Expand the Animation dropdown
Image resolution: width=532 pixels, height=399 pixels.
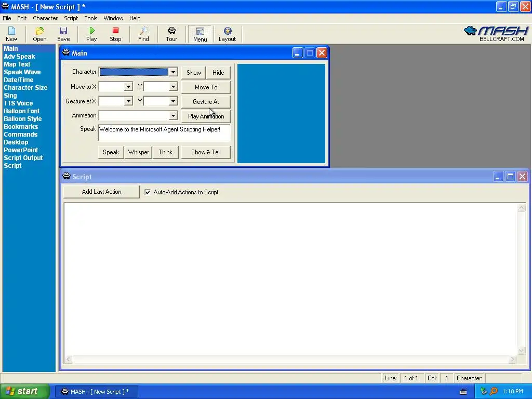[x=173, y=116]
